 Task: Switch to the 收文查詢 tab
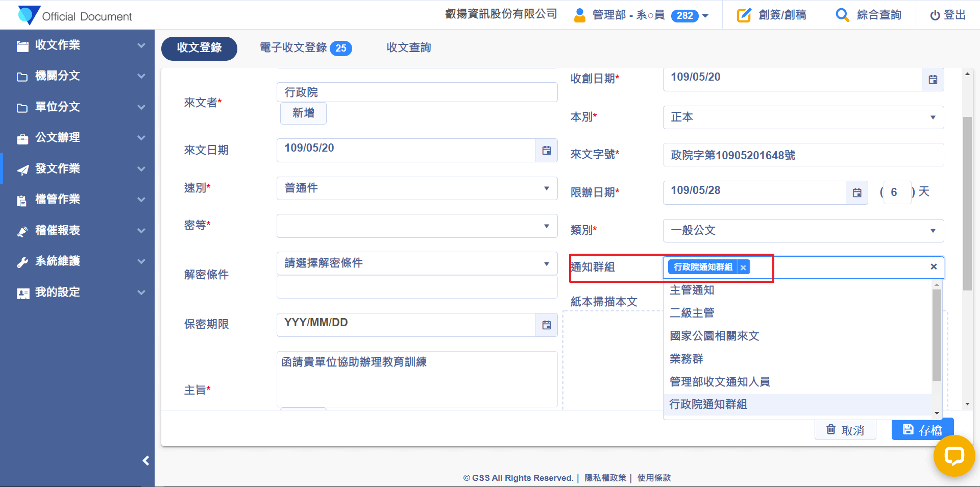(x=408, y=48)
